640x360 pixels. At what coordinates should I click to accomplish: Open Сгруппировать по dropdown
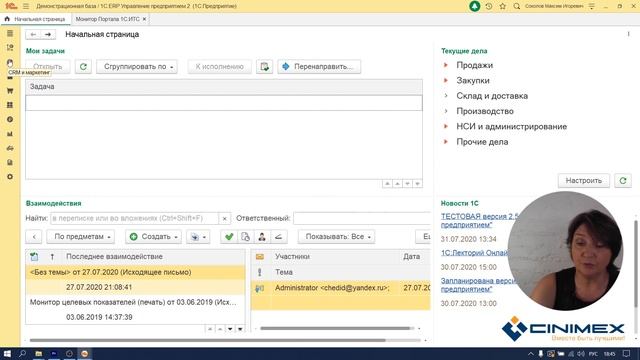(x=137, y=67)
